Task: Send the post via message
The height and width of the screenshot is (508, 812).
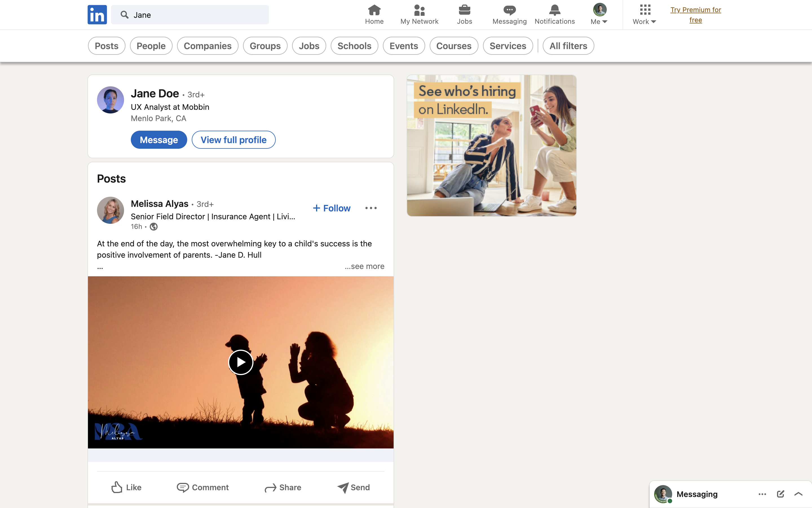Action: pyautogui.click(x=353, y=487)
